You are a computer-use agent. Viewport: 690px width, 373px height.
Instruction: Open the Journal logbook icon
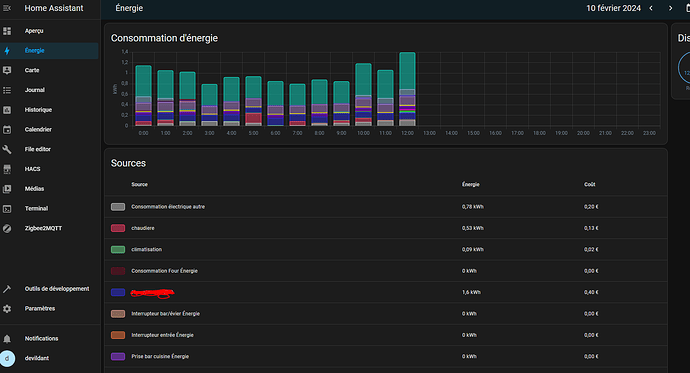7,90
